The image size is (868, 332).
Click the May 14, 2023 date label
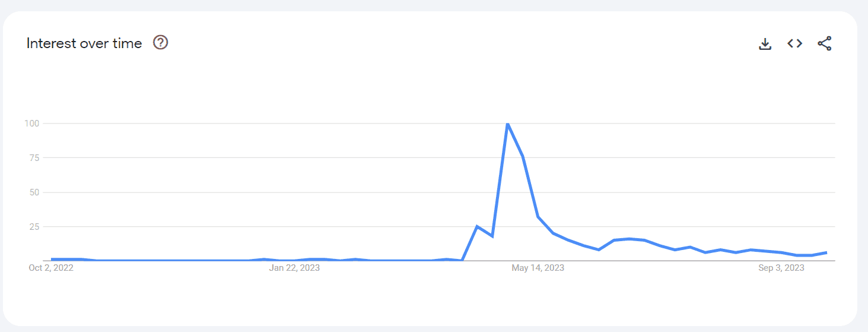(x=538, y=268)
